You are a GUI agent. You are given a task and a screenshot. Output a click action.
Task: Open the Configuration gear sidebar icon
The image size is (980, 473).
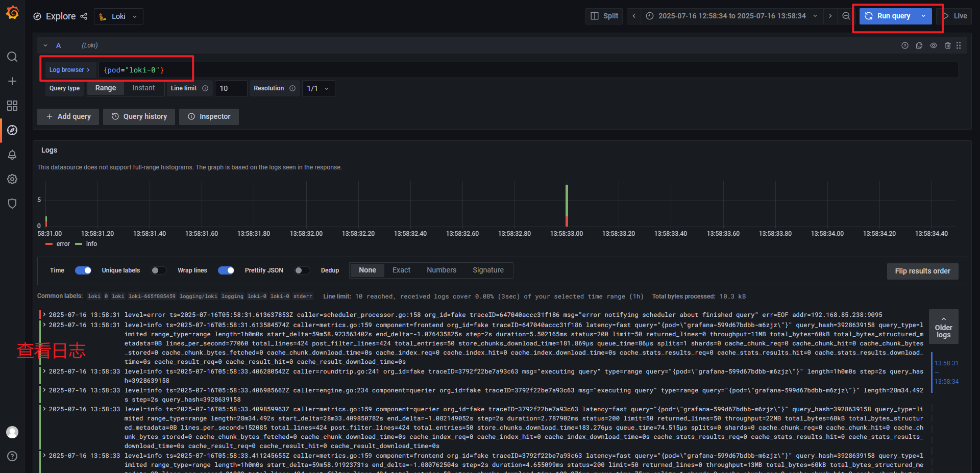[12, 179]
